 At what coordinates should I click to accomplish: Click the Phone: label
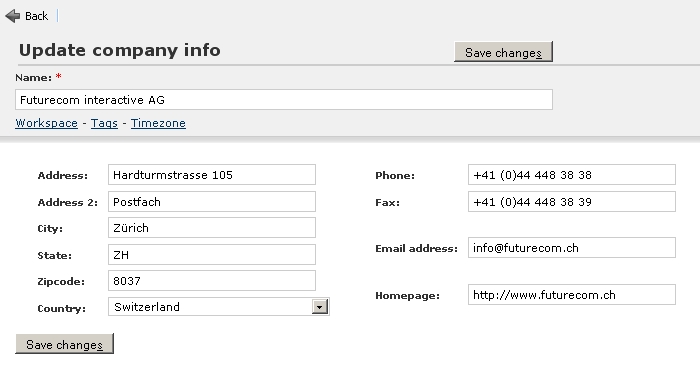[x=395, y=175]
